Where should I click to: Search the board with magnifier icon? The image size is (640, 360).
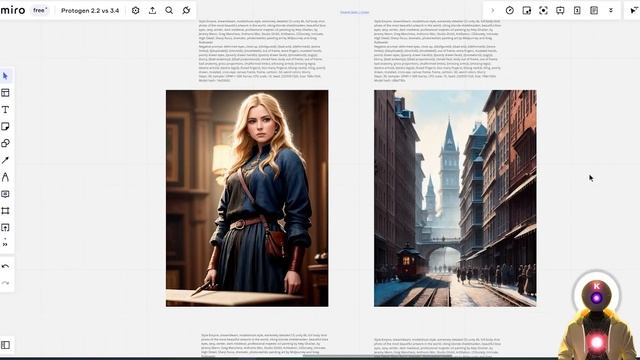169,11
